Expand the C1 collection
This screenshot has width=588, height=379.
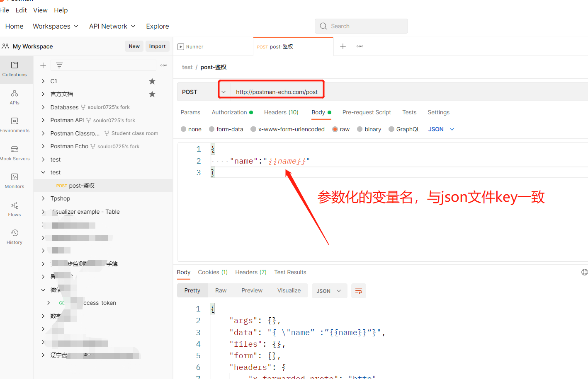43,81
